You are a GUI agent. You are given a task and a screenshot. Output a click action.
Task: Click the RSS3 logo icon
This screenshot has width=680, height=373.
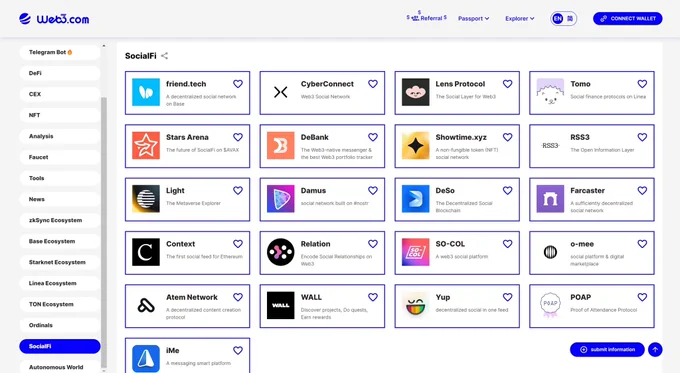[x=550, y=145]
